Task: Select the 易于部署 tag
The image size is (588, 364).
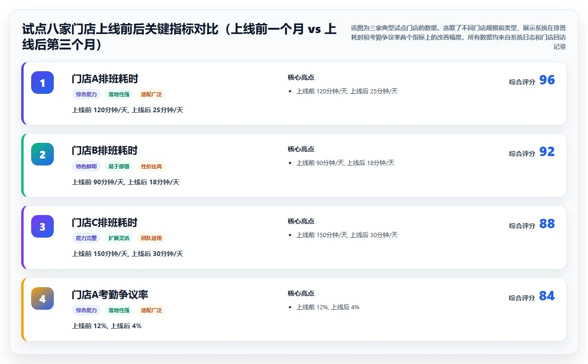Action: pos(119,166)
